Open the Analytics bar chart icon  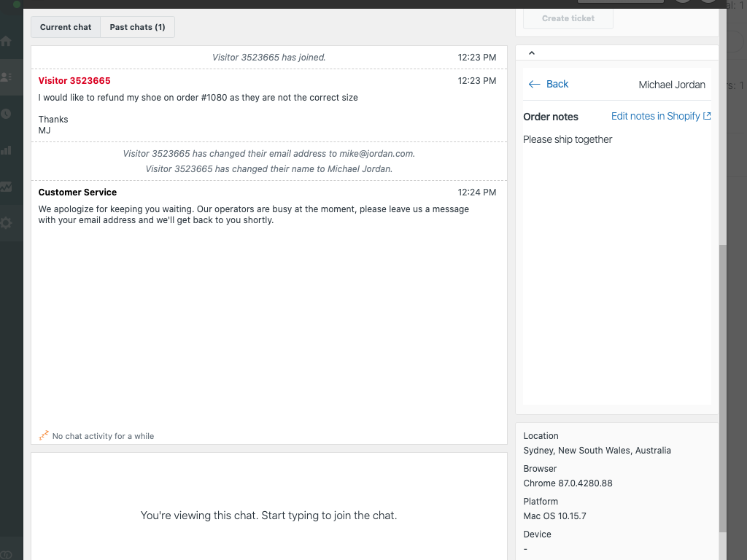coord(7,150)
